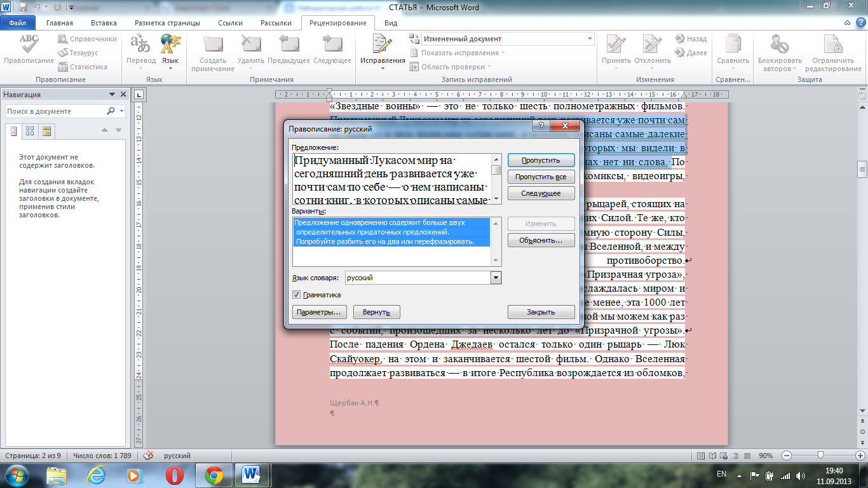Click Объяснить button
This screenshot has width=868, height=488.
541,241
